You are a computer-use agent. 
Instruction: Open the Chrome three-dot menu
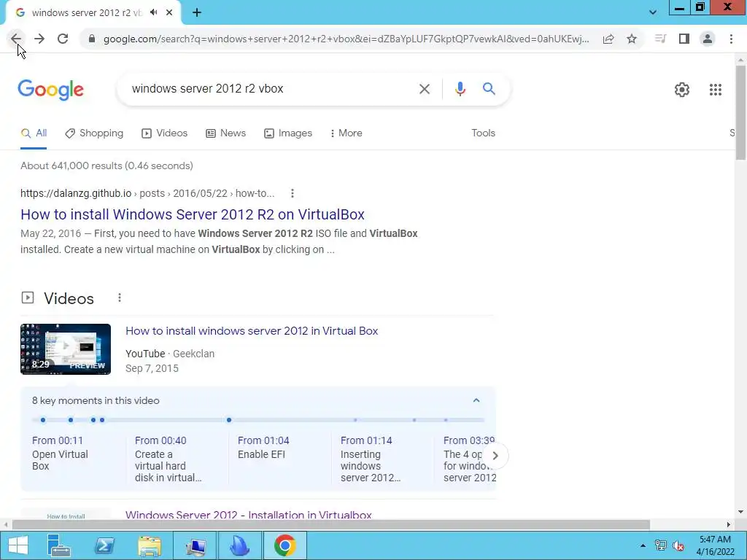(731, 39)
